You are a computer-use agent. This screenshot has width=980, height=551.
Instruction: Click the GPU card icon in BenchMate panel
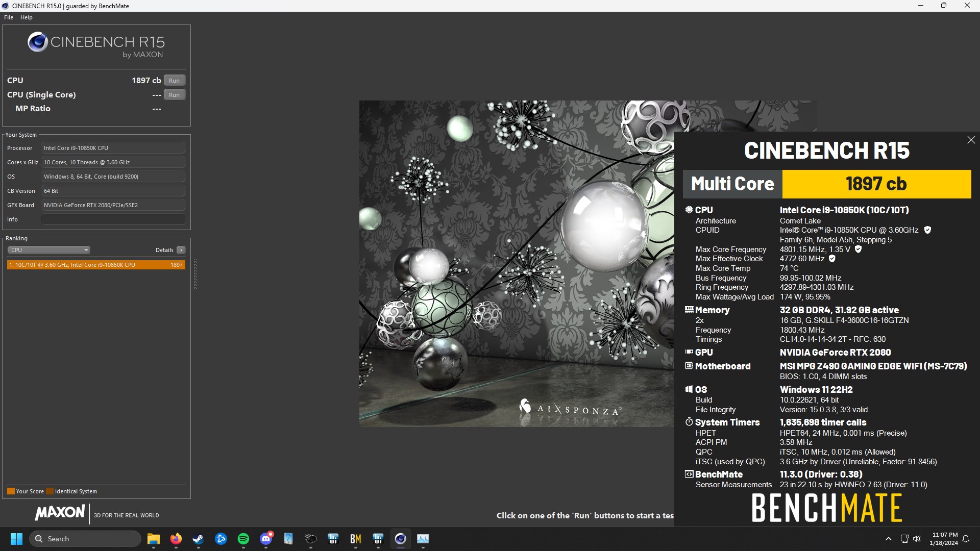tap(689, 352)
